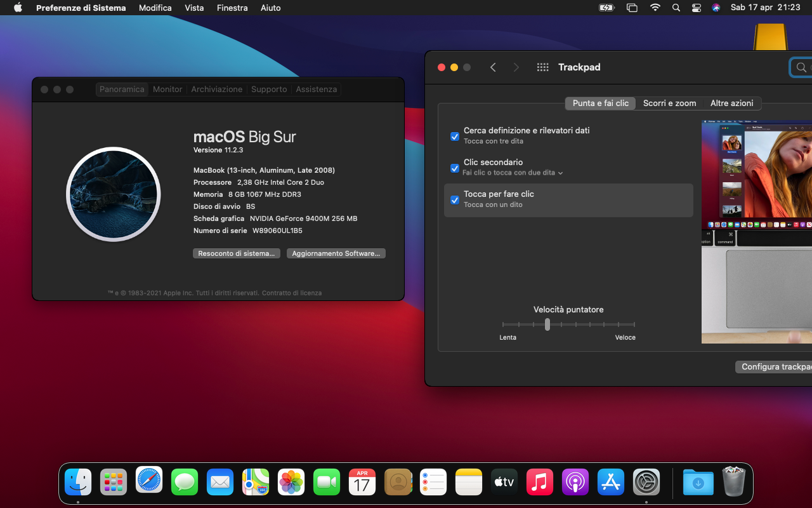Click the Wi-Fi status icon in menu bar

[x=655, y=8]
